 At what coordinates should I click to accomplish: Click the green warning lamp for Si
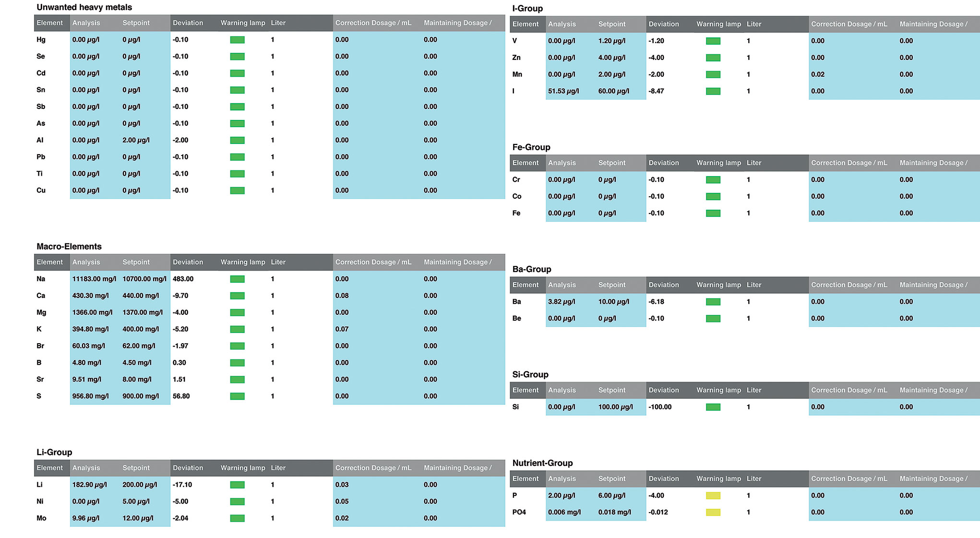coord(713,407)
